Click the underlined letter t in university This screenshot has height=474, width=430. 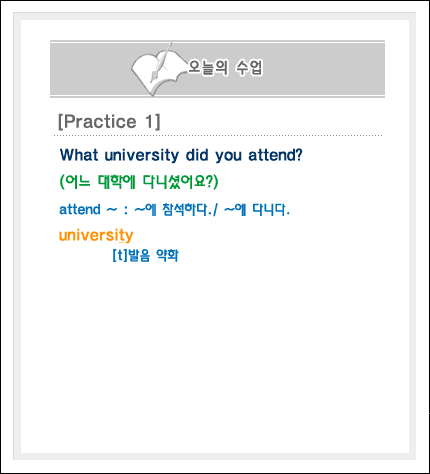(x=122, y=235)
